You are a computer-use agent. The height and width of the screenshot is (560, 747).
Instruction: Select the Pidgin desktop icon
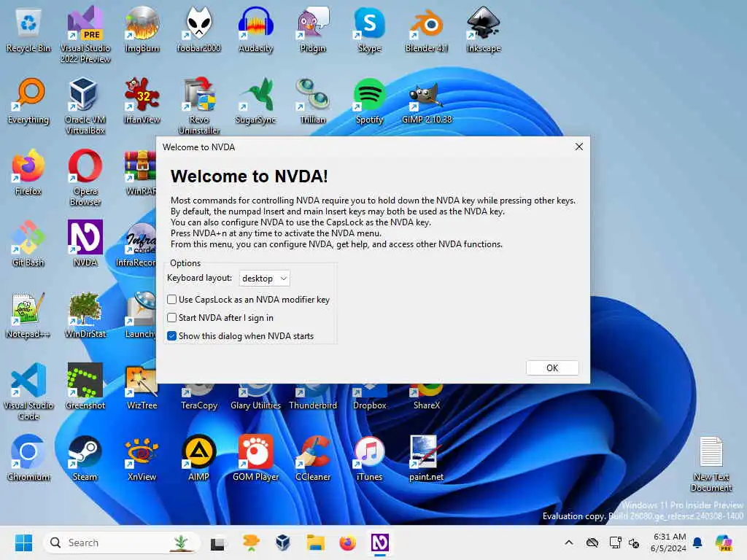pos(313,31)
